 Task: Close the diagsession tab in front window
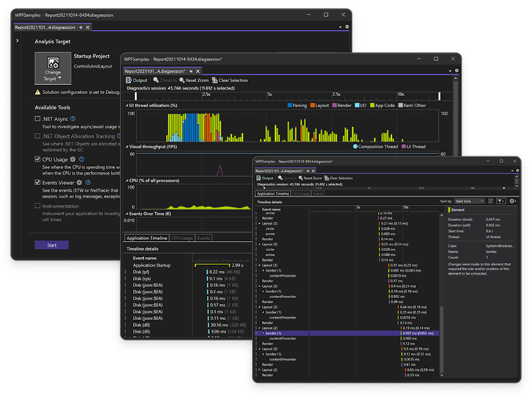point(313,171)
